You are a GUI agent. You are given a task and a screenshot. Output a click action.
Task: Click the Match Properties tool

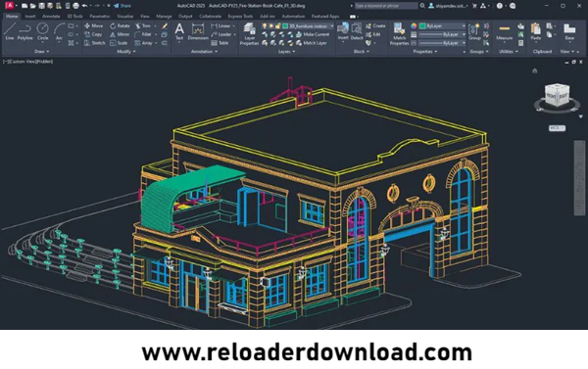(399, 33)
